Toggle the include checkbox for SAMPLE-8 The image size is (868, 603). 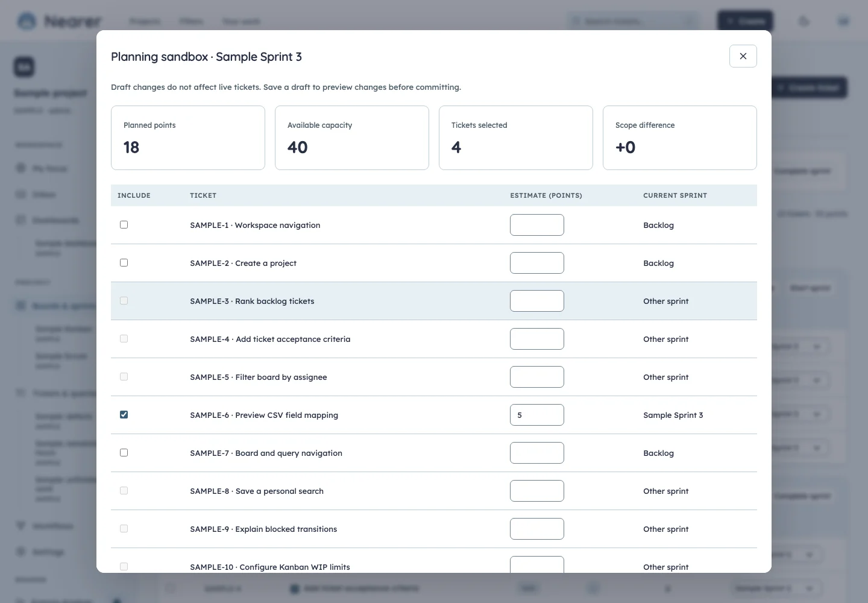click(124, 490)
